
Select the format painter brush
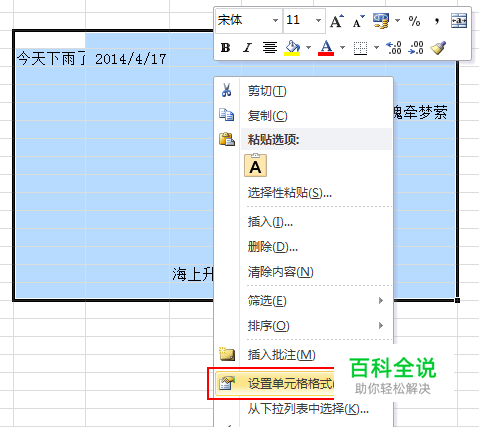(438, 48)
